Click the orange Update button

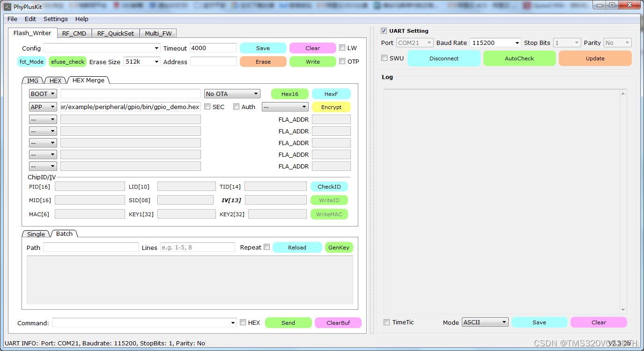(595, 58)
